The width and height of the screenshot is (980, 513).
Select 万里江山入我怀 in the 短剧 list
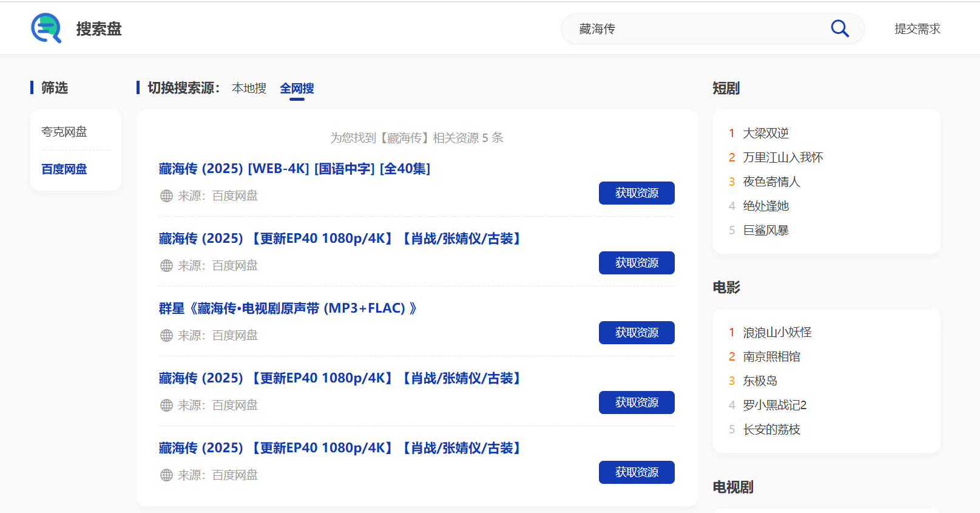[783, 157]
